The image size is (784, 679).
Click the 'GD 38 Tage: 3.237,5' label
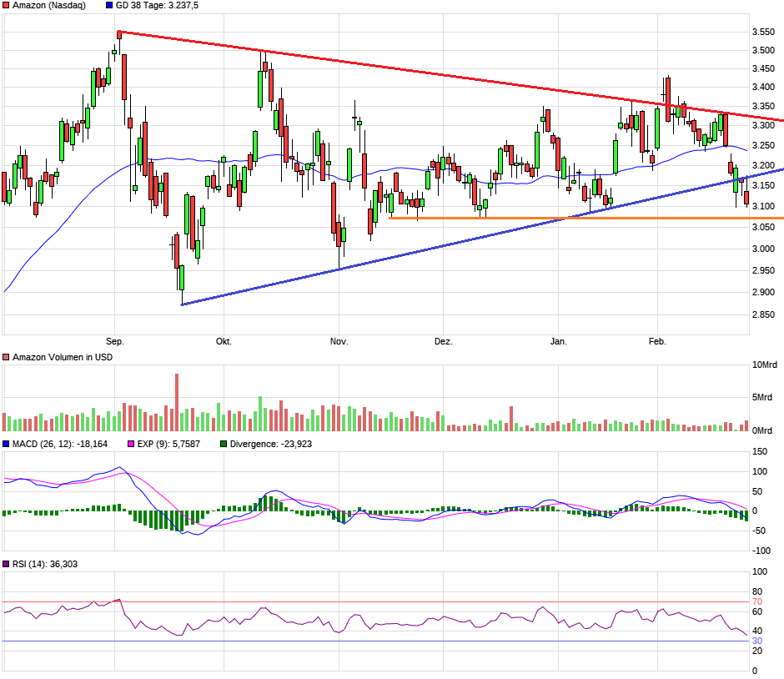coord(157,6)
